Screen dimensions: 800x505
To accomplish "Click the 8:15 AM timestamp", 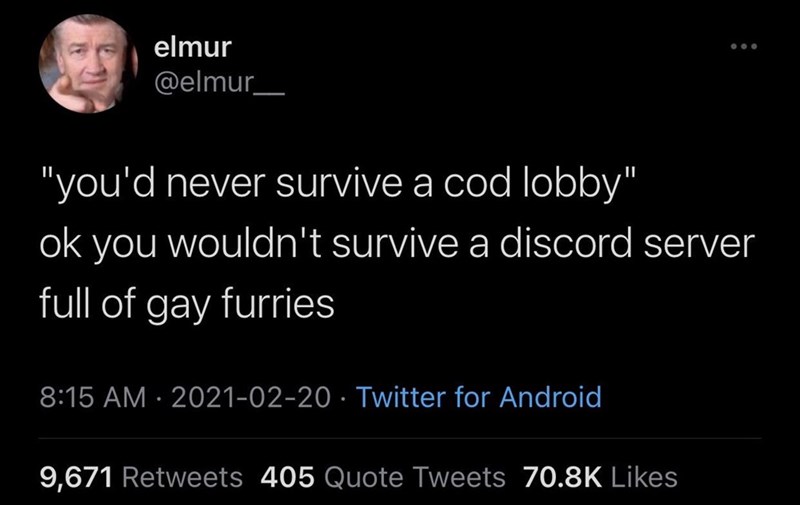I will [93, 397].
